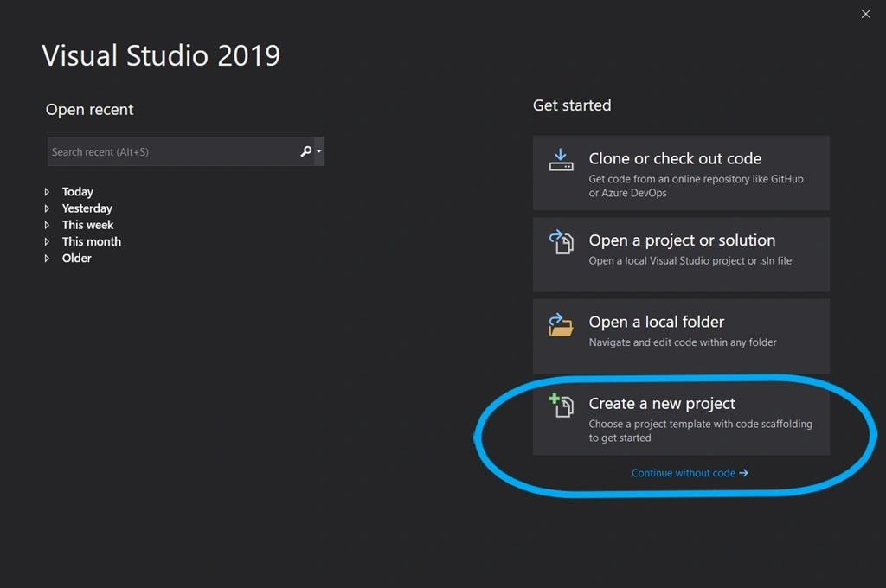Follow the Continue without code link
Image resolution: width=886 pixels, height=588 pixels.
click(x=690, y=473)
